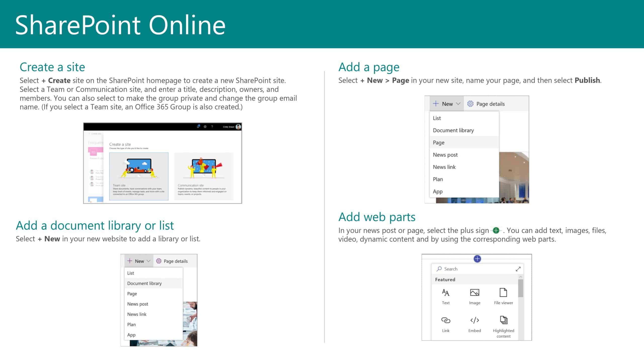Click the Add a document library or list heading
The image size is (644, 362).
(x=95, y=225)
